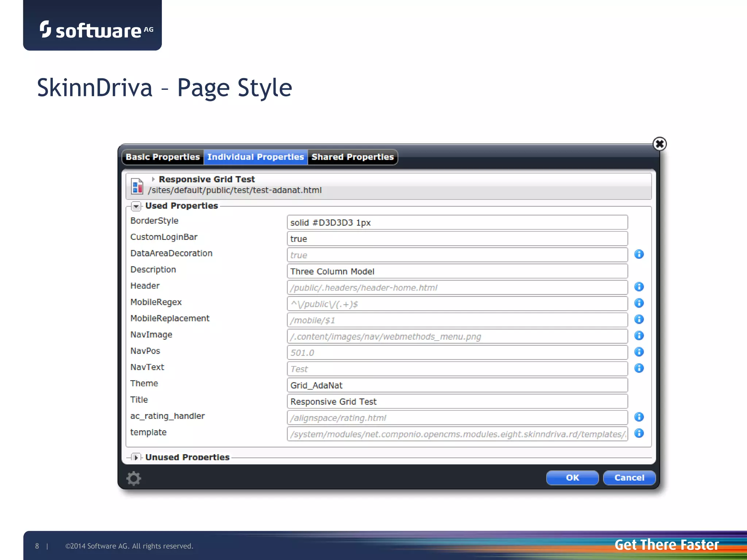Open the Shared Properties tab
Screen dimensions: 747x560
pyautogui.click(x=353, y=157)
